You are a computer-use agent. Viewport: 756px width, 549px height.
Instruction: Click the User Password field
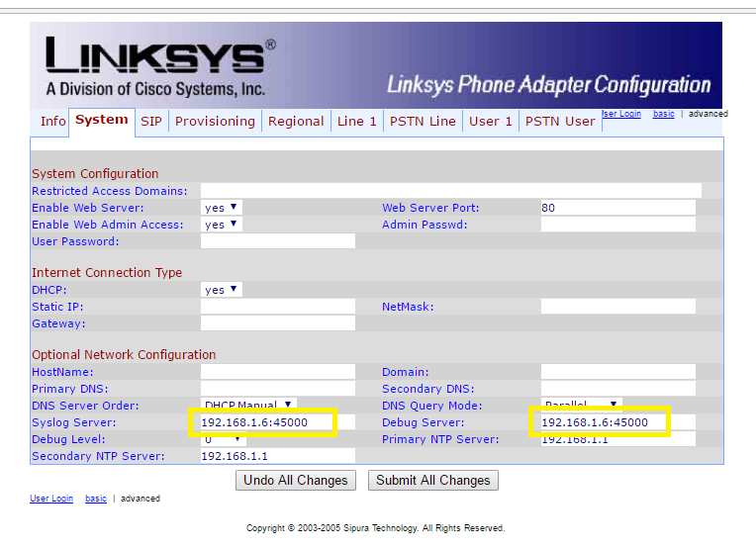[278, 241]
